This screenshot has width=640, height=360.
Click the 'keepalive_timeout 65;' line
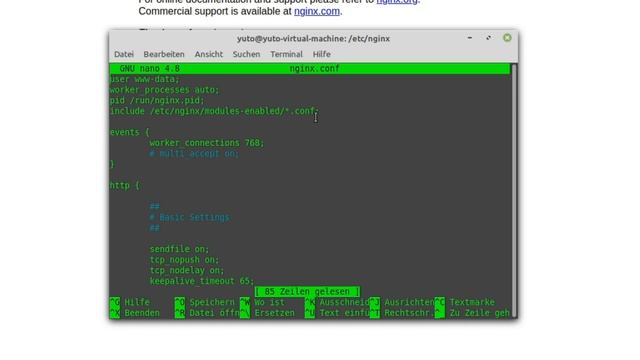(202, 281)
